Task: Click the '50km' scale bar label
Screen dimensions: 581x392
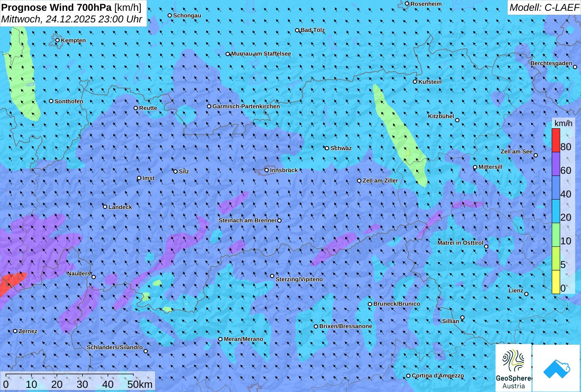Action: (x=140, y=384)
